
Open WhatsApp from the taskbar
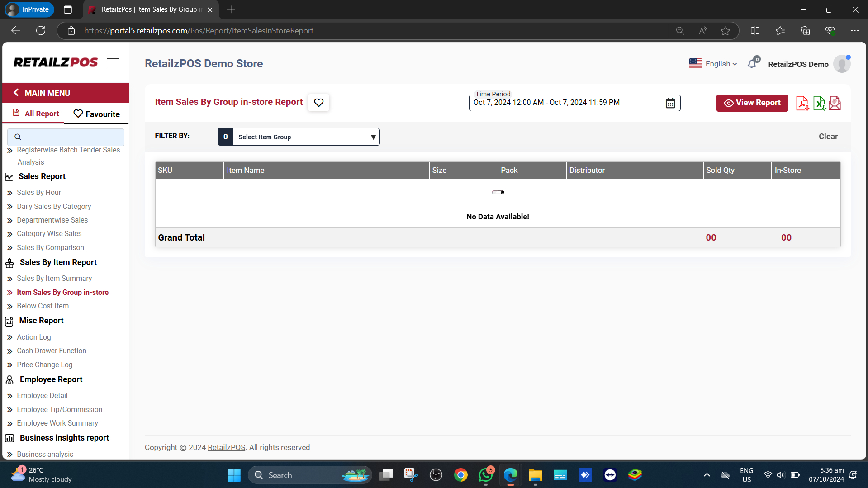[485, 475]
